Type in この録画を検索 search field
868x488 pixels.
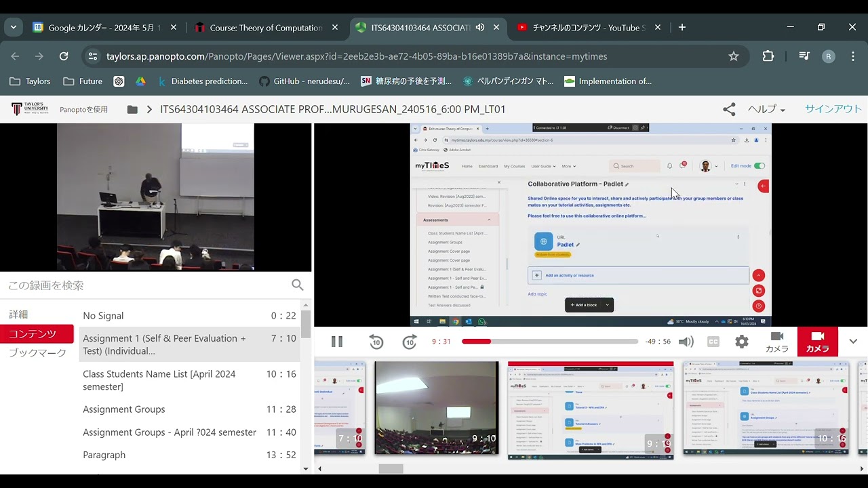point(146,285)
